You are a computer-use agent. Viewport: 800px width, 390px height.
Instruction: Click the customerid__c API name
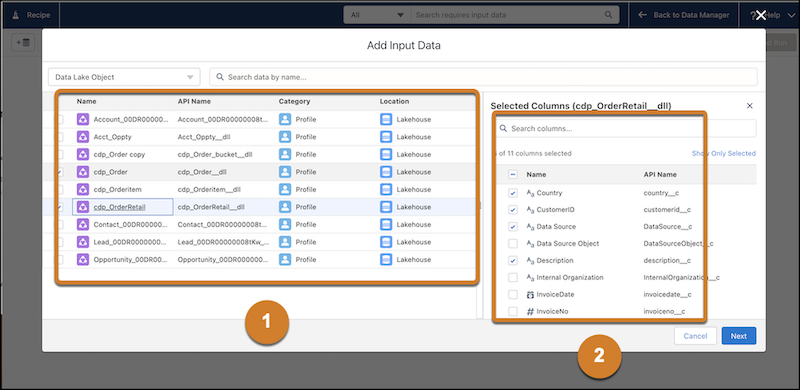pyautogui.click(x=667, y=210)
